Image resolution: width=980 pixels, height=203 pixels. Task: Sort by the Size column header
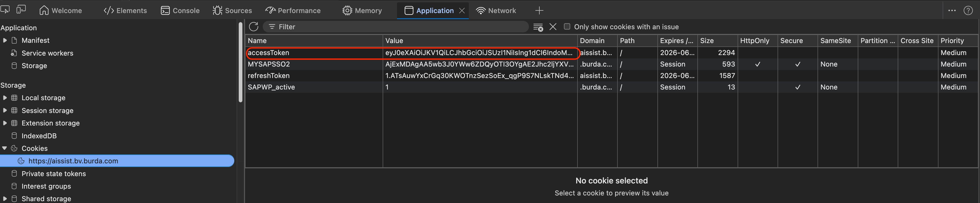pos(717,41)
